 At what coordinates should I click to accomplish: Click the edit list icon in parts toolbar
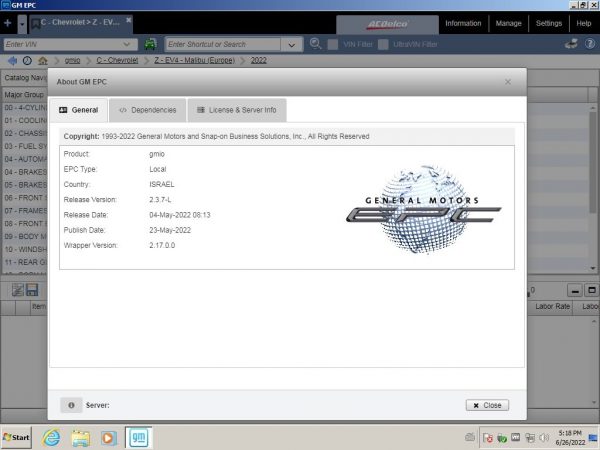click(x=18, y=290)
